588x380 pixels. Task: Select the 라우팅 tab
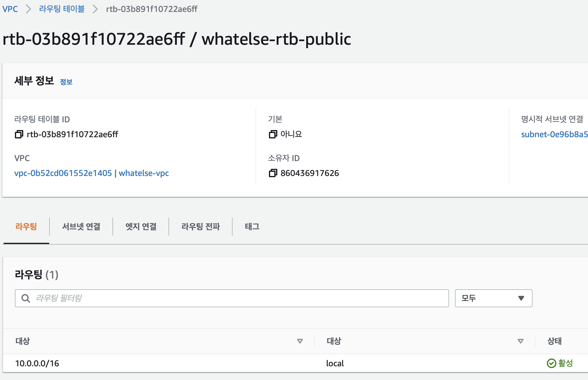(x=26, y=227)
